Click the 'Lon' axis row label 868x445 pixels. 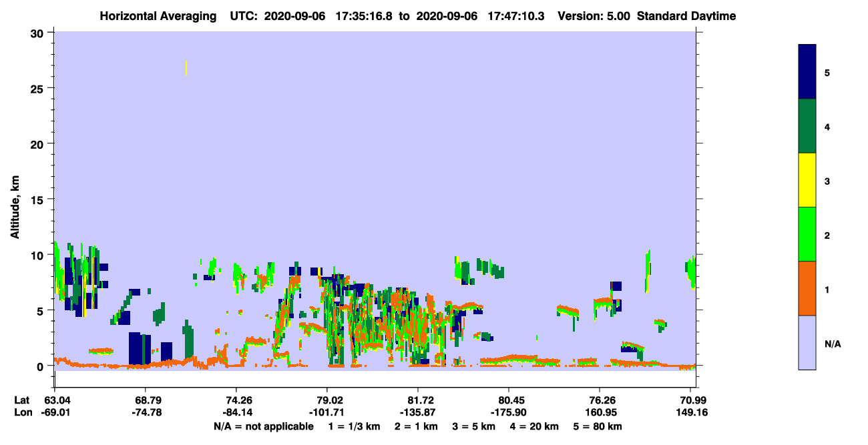pos(23,412)
